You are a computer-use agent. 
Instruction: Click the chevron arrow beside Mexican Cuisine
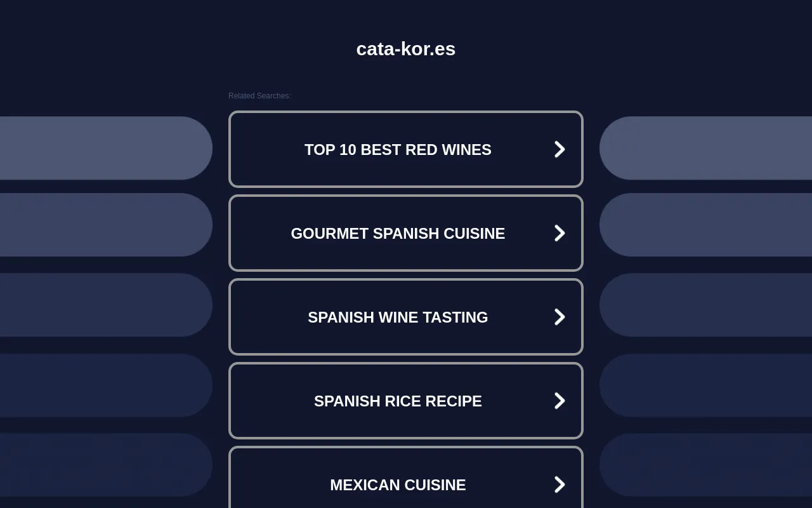559,485
